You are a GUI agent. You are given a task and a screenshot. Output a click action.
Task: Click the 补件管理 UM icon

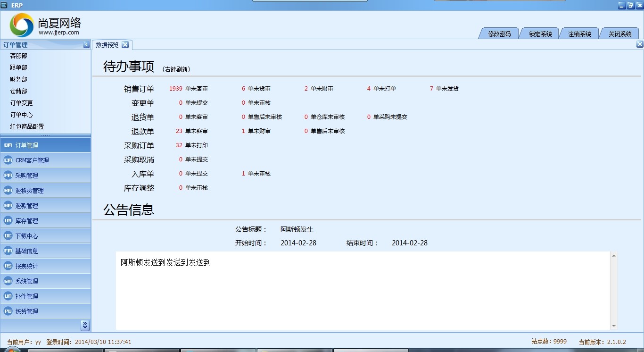click(8, 296)
